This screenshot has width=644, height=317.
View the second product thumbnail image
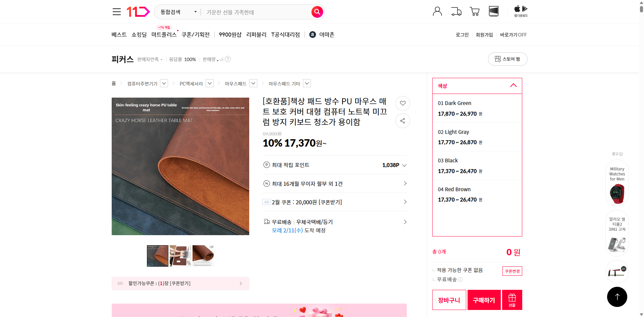tap(180, 256)
